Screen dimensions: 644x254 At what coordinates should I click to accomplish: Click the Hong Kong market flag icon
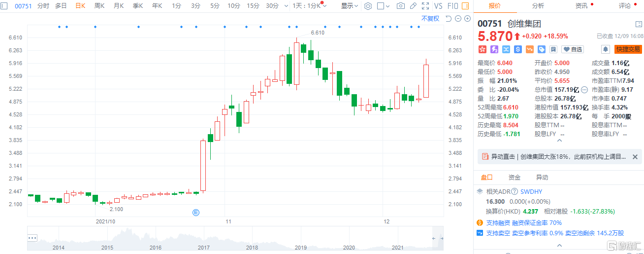[482, 49]
